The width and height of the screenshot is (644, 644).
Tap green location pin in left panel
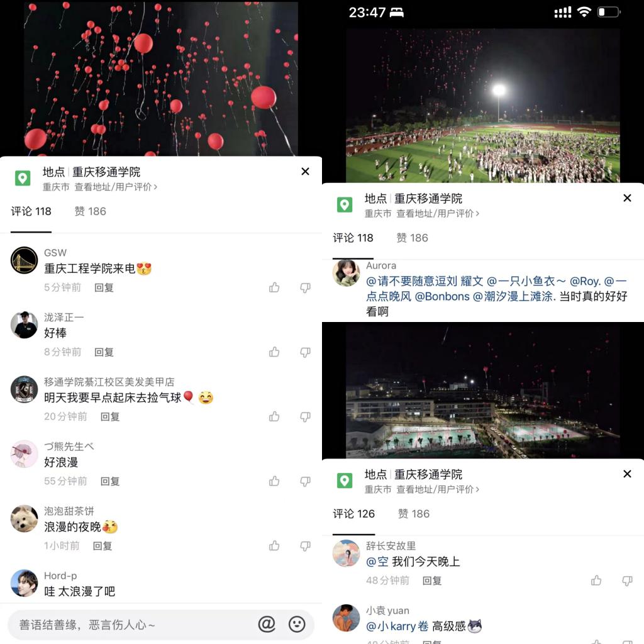click(23, 178)
